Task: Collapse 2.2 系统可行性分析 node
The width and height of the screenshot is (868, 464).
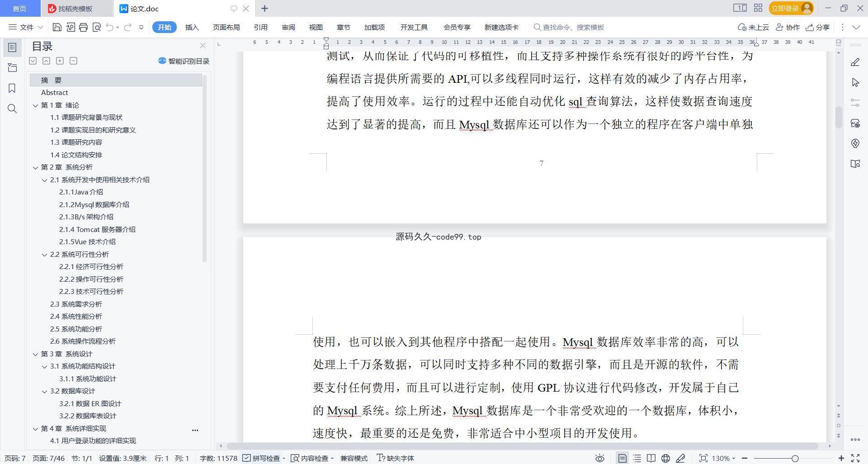Action: pyautogui.click(x=44, y=255)
